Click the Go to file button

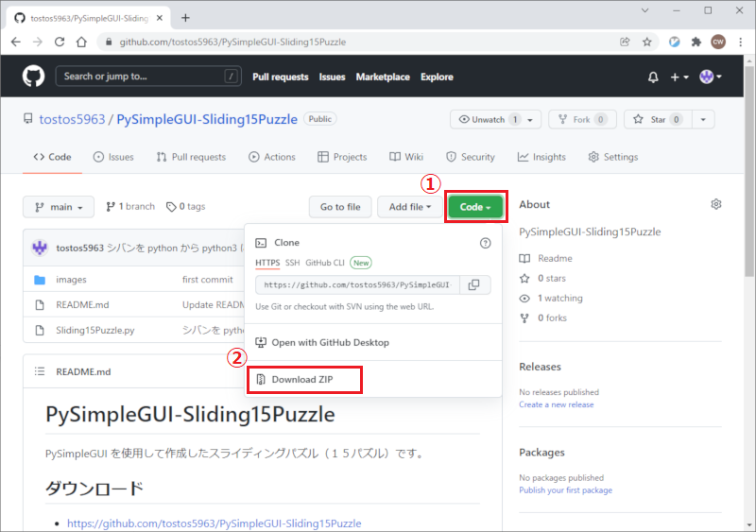pyautogui.click(x=340, y=207)
